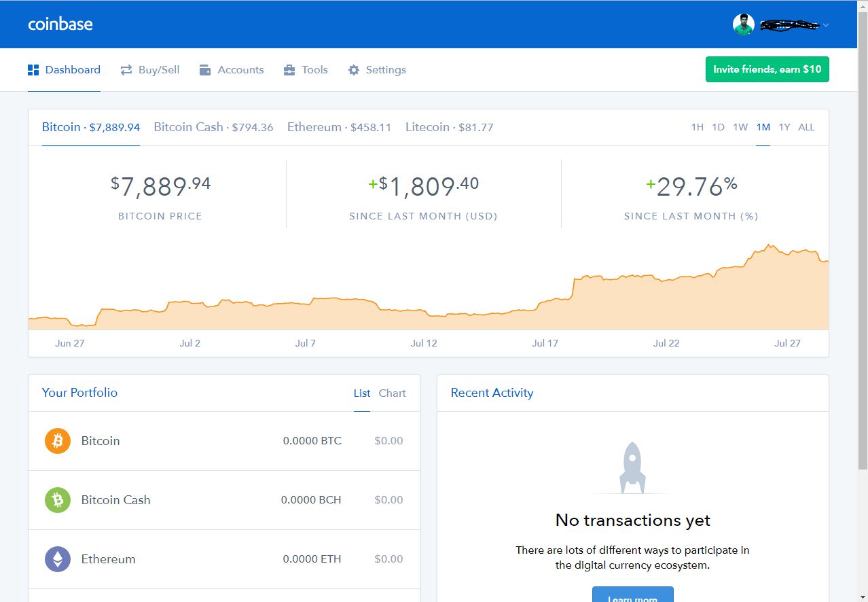Set chart range to 1Y
Viewport: 868px width, 602px height.
pos(784,127)
